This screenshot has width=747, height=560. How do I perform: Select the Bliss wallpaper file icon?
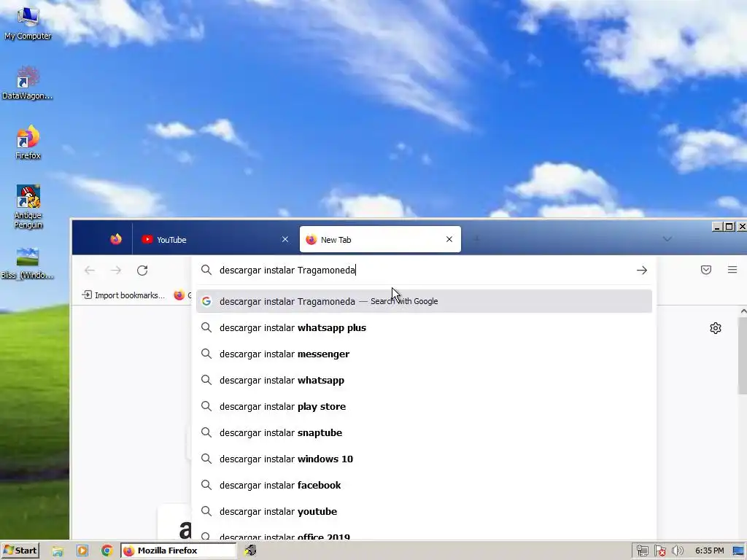[x=27, y=262]
